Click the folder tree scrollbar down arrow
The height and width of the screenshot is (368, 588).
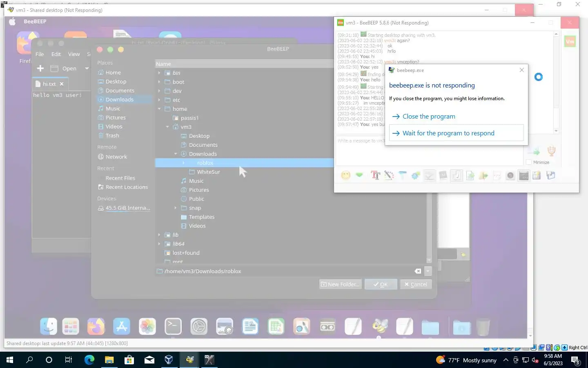pos(429,260)
